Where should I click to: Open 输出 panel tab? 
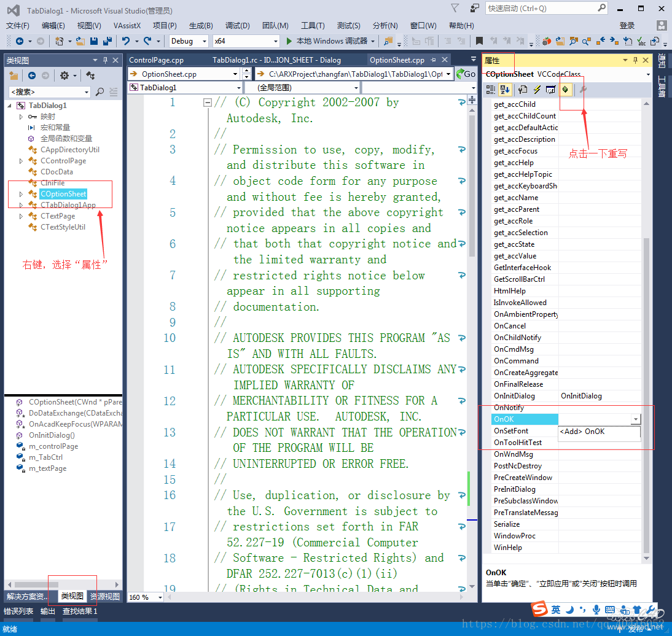pos(47,611)
